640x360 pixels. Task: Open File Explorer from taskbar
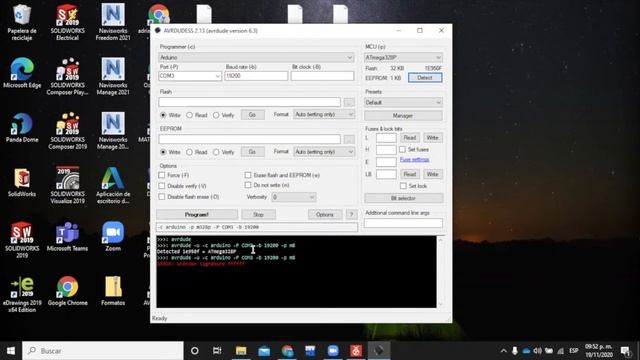241,351
